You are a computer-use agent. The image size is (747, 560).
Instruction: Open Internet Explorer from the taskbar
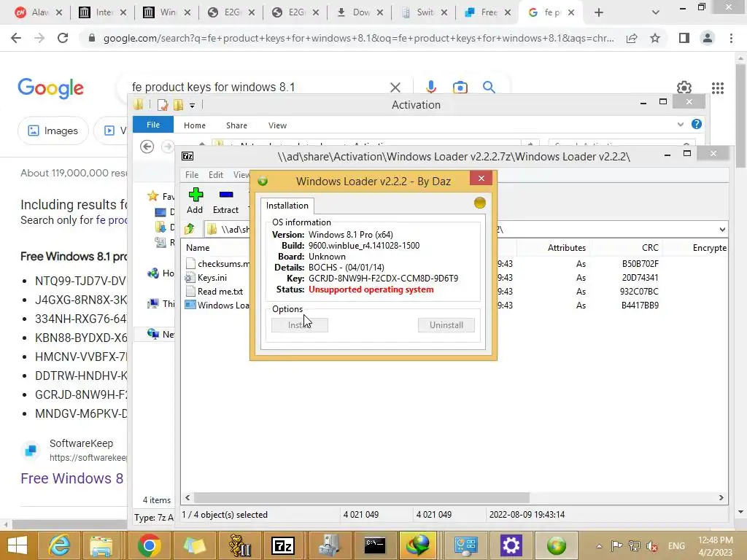[x=59, y=545]
